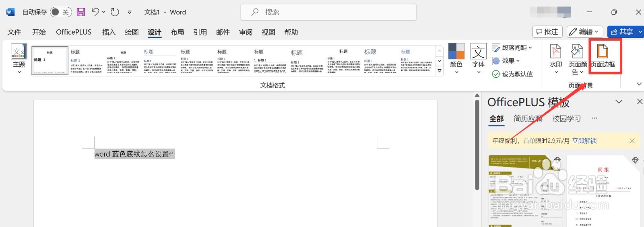644x227 pixels.
Task: Switch to the OfficePLUS ribbon tab
Action: (74, 32)
